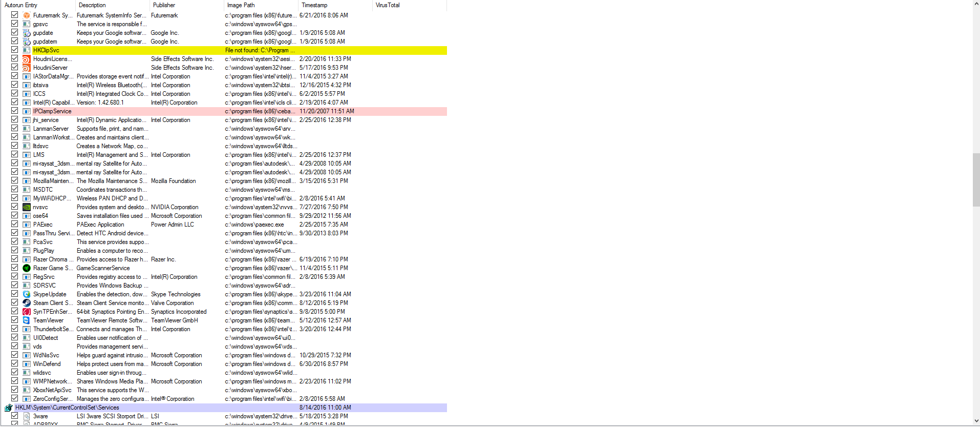
Task: Click the c:\windows\paexec.exe image path
Action: [x=254, y=225]
